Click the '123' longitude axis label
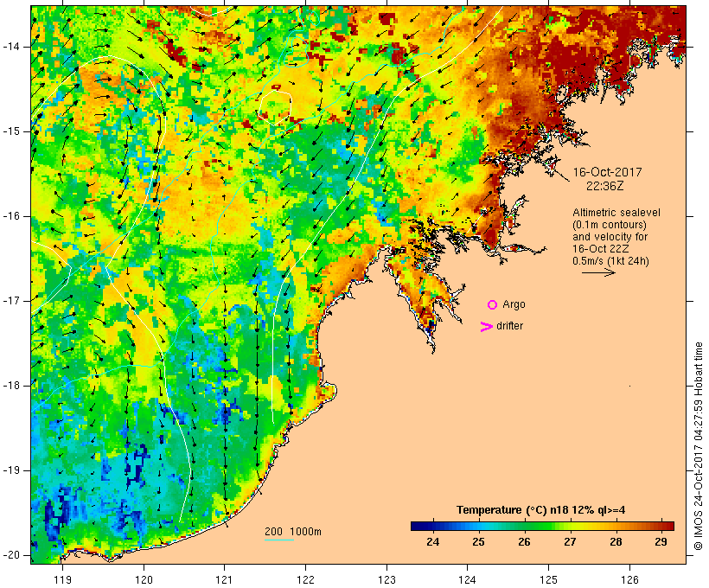 pos(386,579)
